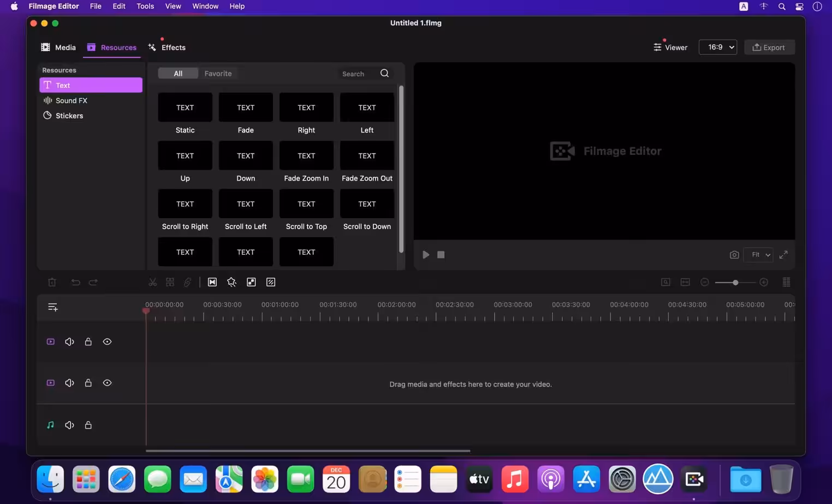This screenshot has width=832, height=504.
Task: Switch to the Media tab
Action: point(58,47)
